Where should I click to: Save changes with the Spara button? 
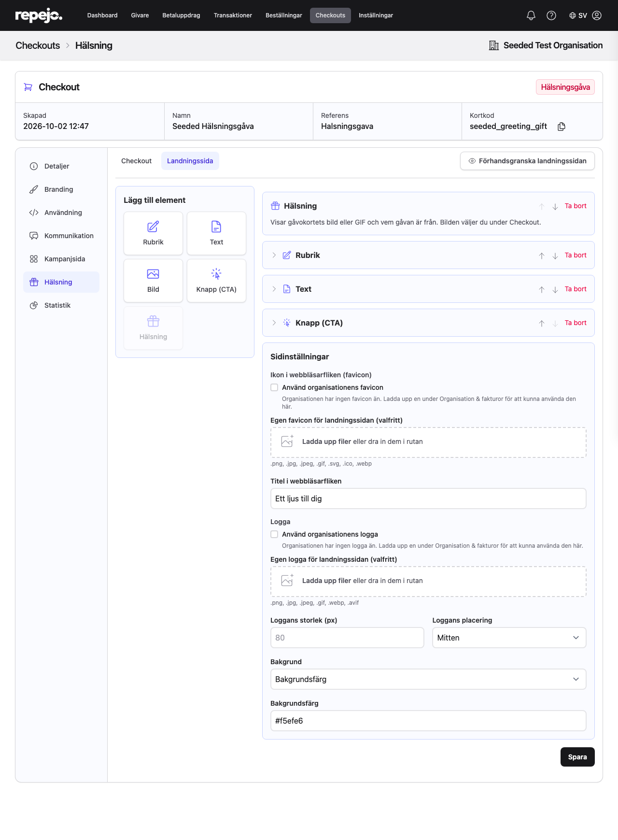pyautogui.click(x=577, y=757)
